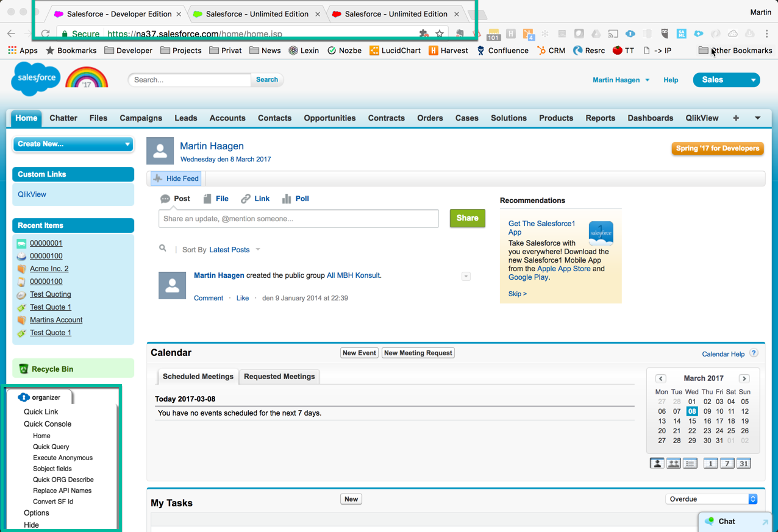The image size is (778, 532).
Task: Open the Apple App Store link
Action: [x=563, y=269]
